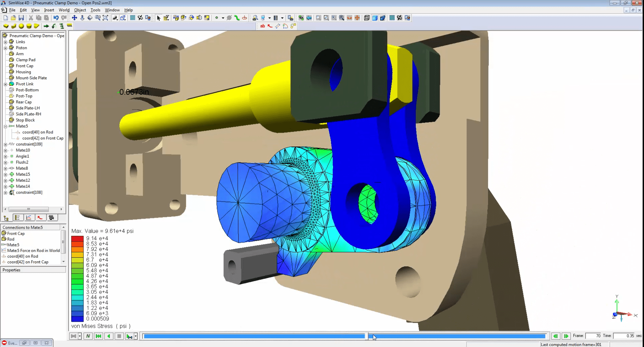
Task: Click the Undo arrow icon
Action: pyautogui.click(x=56, y=18)
